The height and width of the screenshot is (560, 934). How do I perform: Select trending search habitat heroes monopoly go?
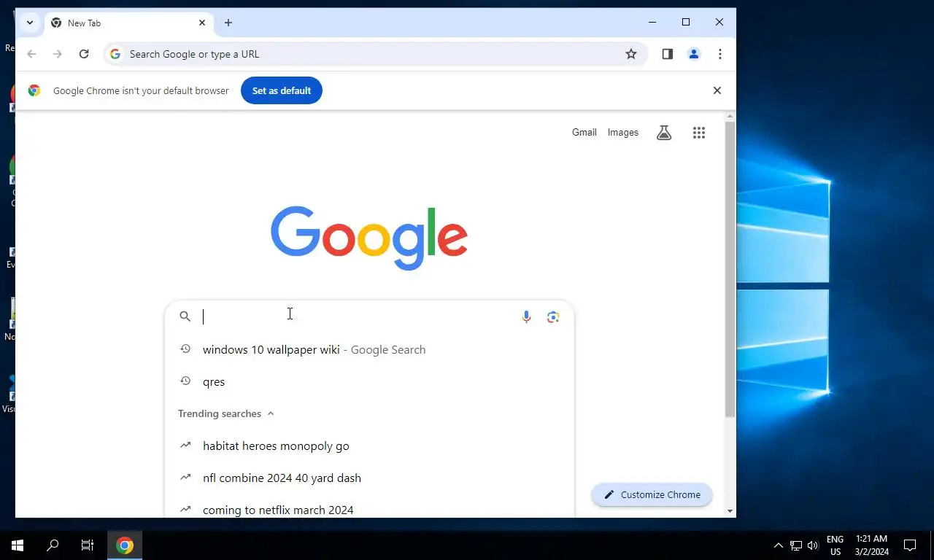coord(369,446)
